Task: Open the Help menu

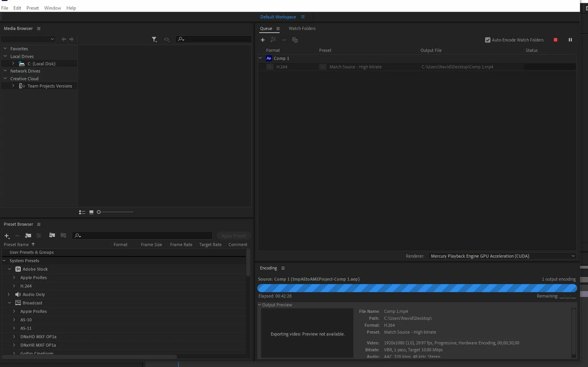Action: click(71, 8)
